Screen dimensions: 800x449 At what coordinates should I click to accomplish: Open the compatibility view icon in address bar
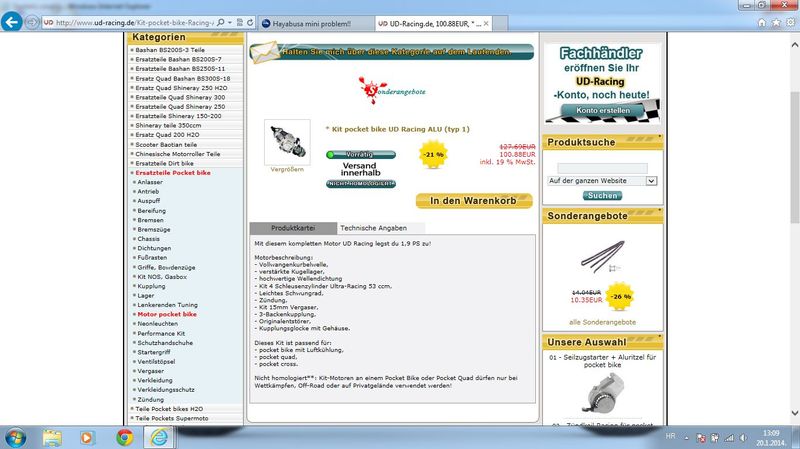click(x=240, y=22)
